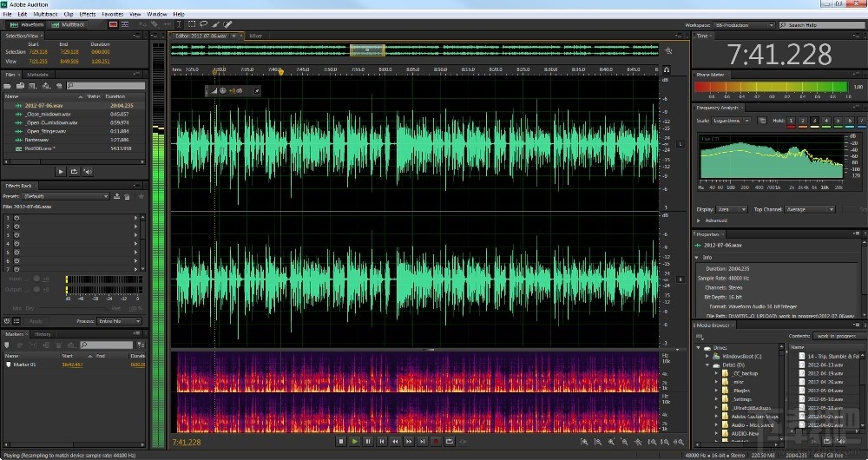Select the Time Selection tool
The image size is (868, 460).
[179, 25]
